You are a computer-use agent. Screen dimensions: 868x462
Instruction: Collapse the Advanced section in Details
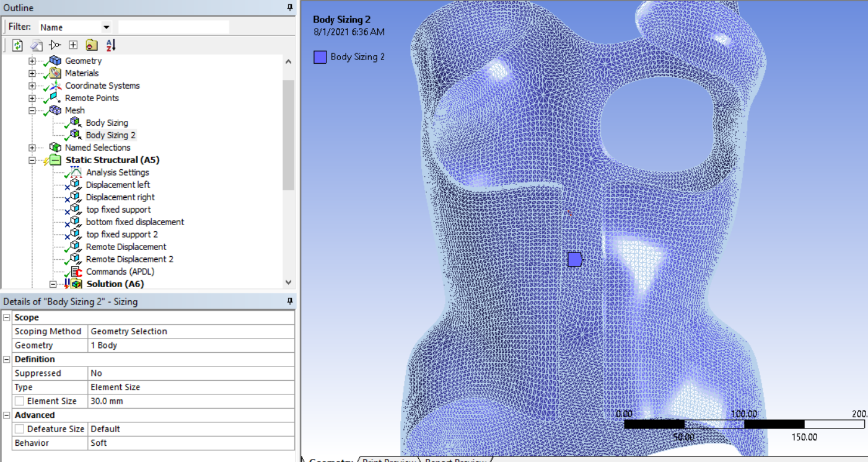point(7,415)
